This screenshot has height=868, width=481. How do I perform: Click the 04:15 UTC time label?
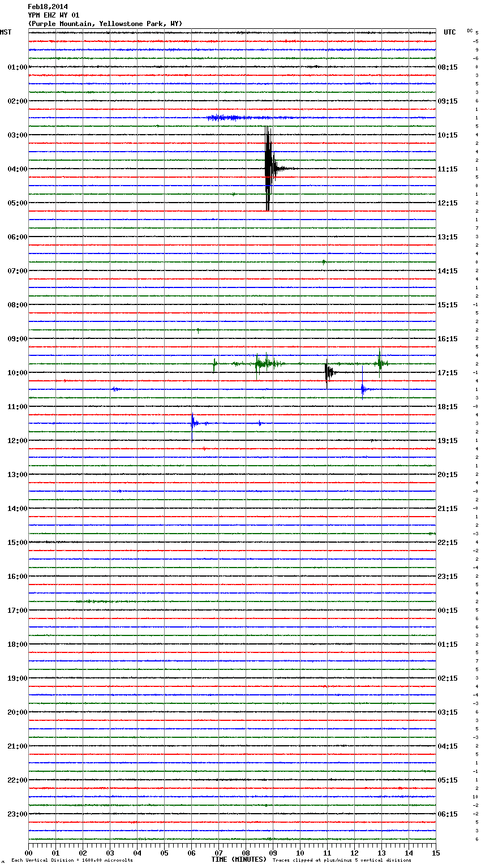coord(448,746)
